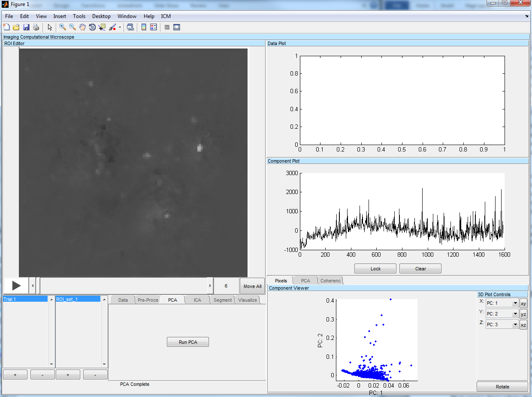Screen dimensions: 532x397
Task: Select the Rotate 3D tool
Action: [92, 27]
